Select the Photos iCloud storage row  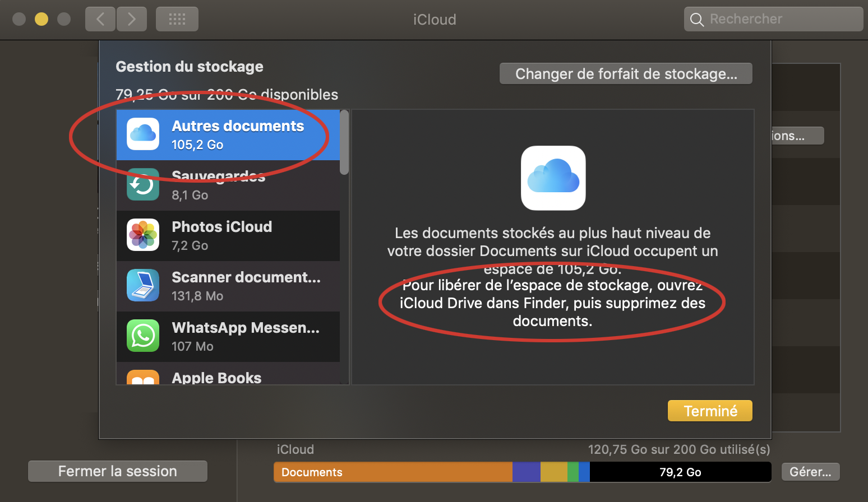(x=228, y=236)
